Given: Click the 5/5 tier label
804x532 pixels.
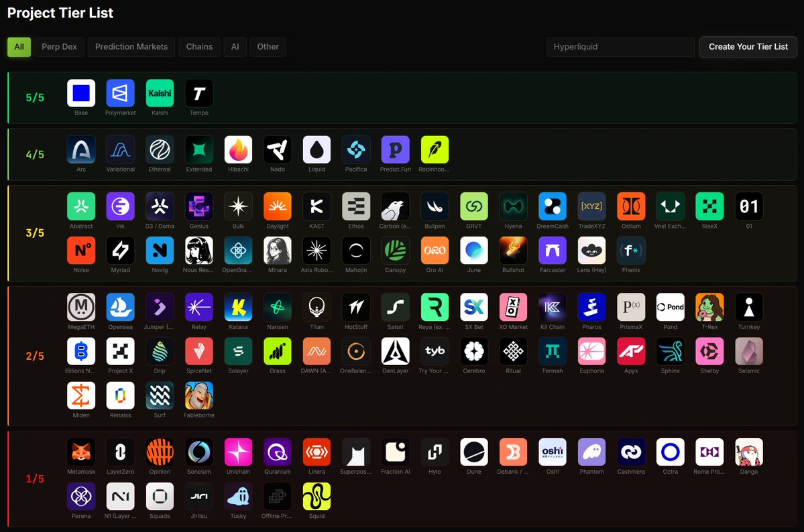Looking at the screenshot, I should (35, 97).
